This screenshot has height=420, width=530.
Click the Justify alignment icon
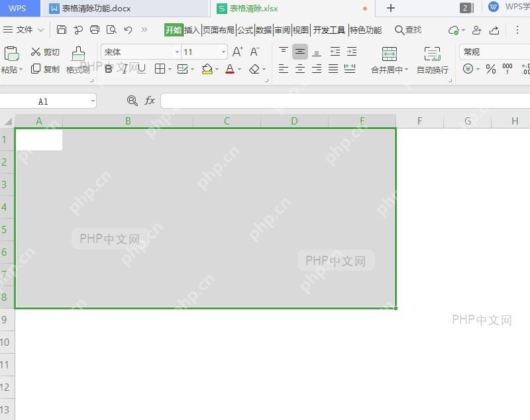(x=333, y=69)
